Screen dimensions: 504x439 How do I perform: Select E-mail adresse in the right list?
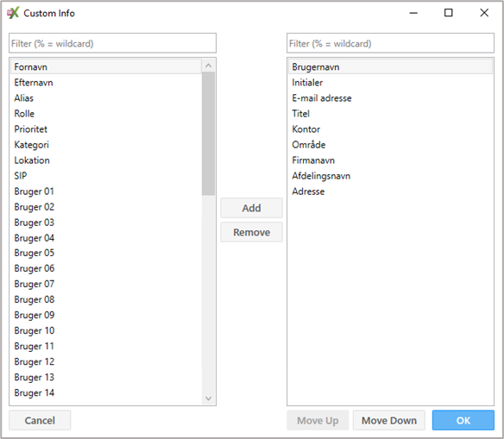[390, 98]
